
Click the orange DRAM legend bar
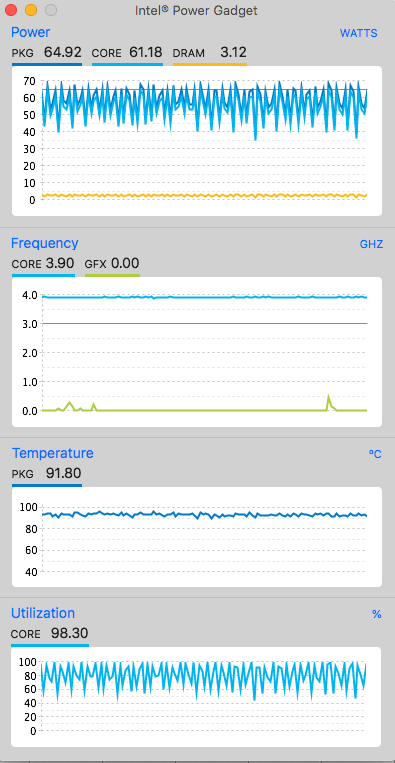(210, 64)
